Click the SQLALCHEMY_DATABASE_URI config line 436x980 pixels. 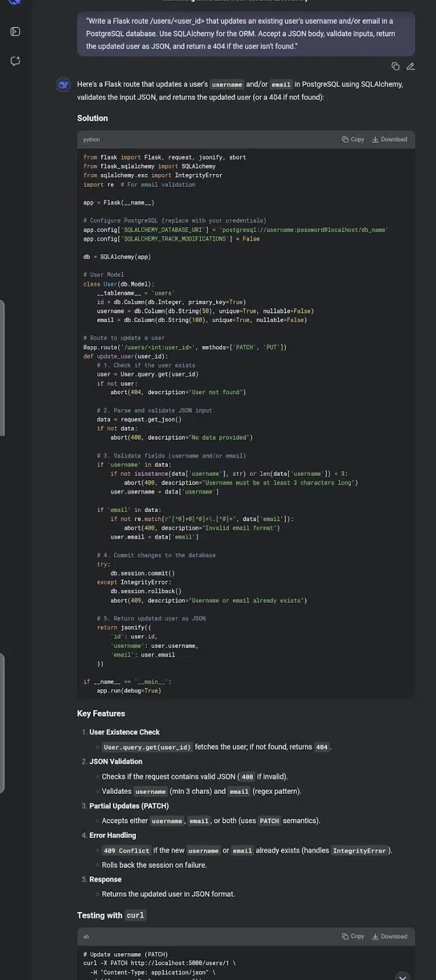click(236, 230)
